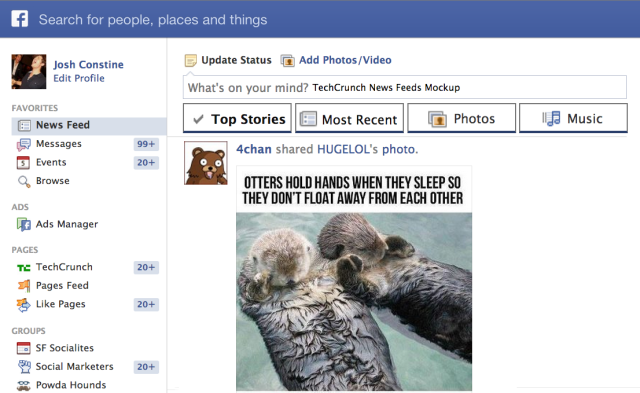Click the 4chan page name link
640x393 pixels.
tap(253, 149)
